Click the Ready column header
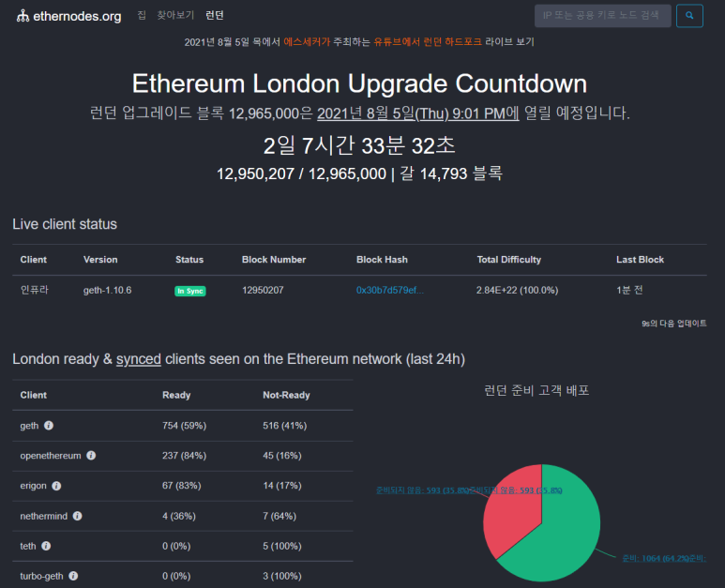This screenshot has height=588, width=725. (176, 395)
